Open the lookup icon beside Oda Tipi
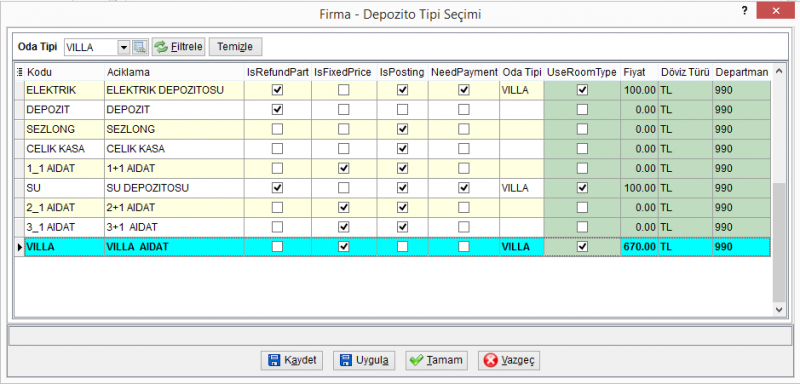 click(140, 47)
